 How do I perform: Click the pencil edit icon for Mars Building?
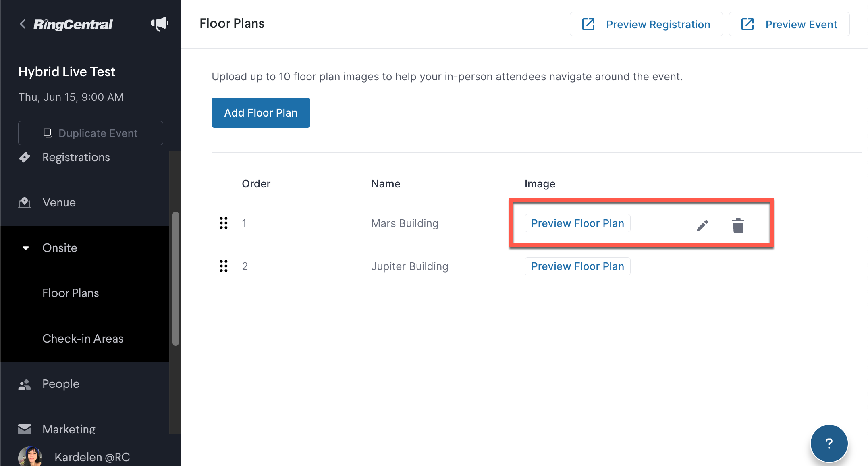click(702, 226)
